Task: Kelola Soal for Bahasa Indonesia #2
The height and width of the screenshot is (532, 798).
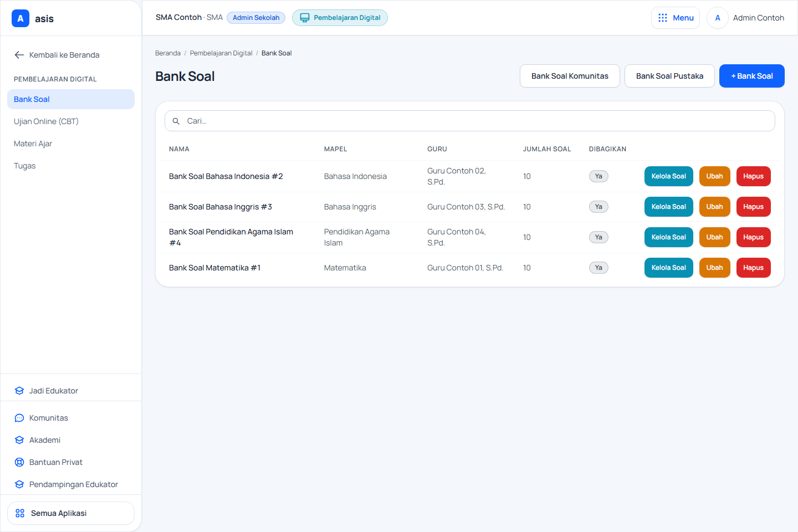Action: pos(669,176)
